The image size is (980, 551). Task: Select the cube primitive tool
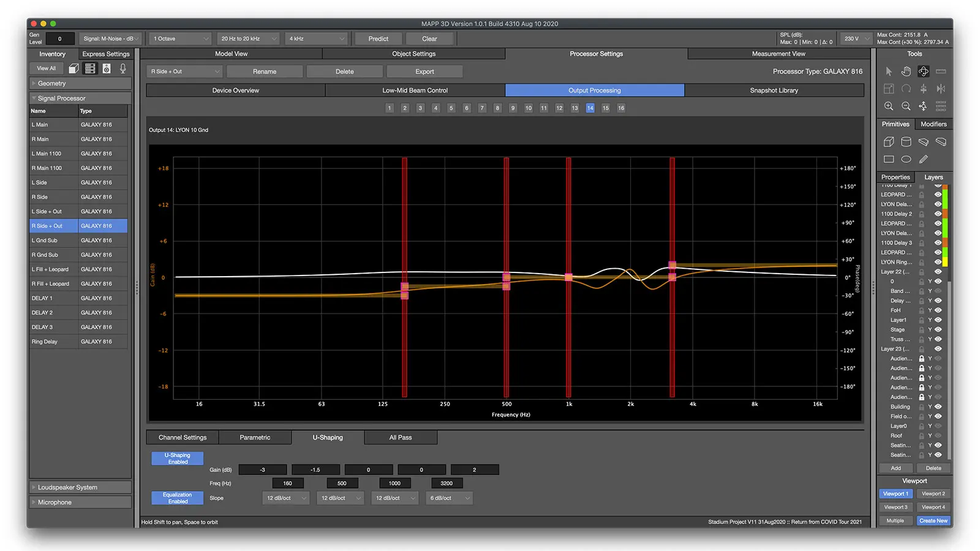pos(889,141)
